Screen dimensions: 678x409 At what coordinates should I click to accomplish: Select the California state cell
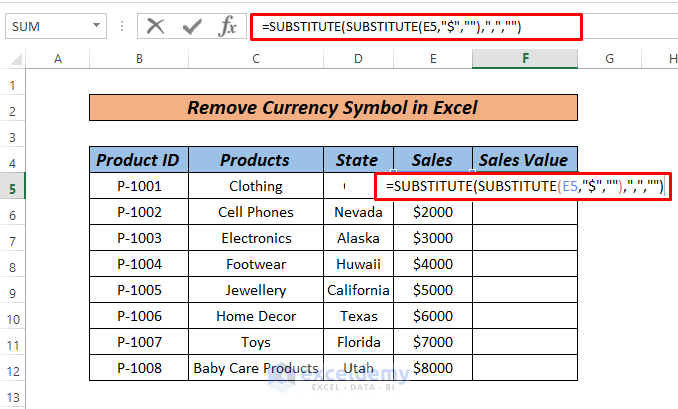[358, 290]
